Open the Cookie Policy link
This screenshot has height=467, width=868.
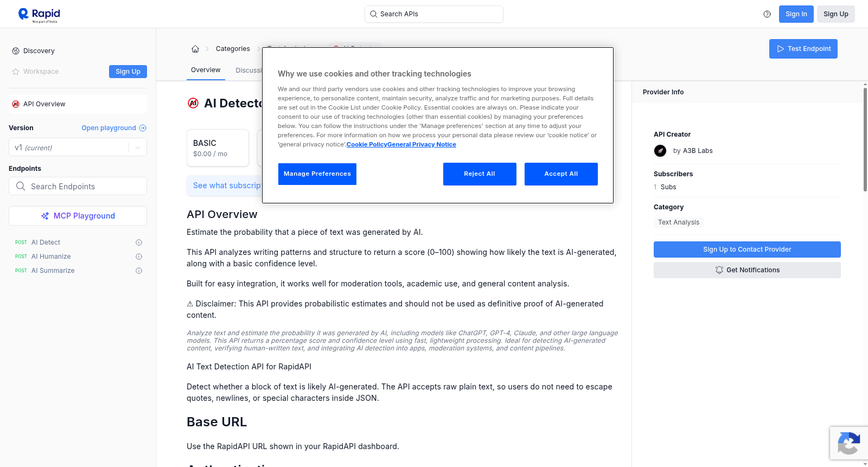pyautogui.click(x=367, y=144)
